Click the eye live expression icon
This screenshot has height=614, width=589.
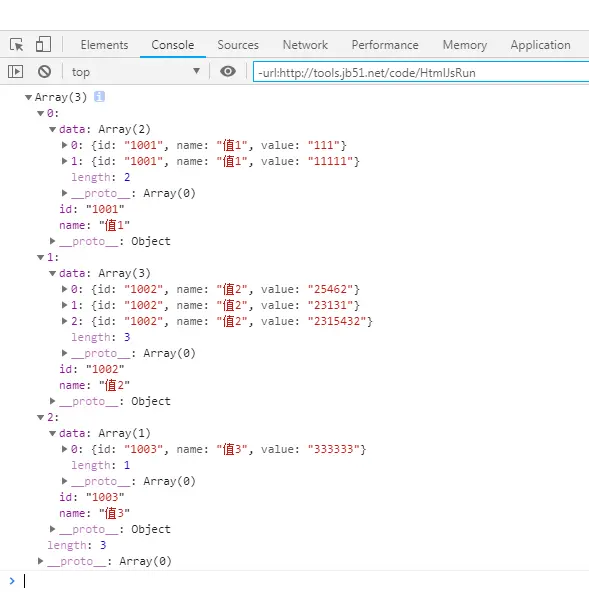228,71
